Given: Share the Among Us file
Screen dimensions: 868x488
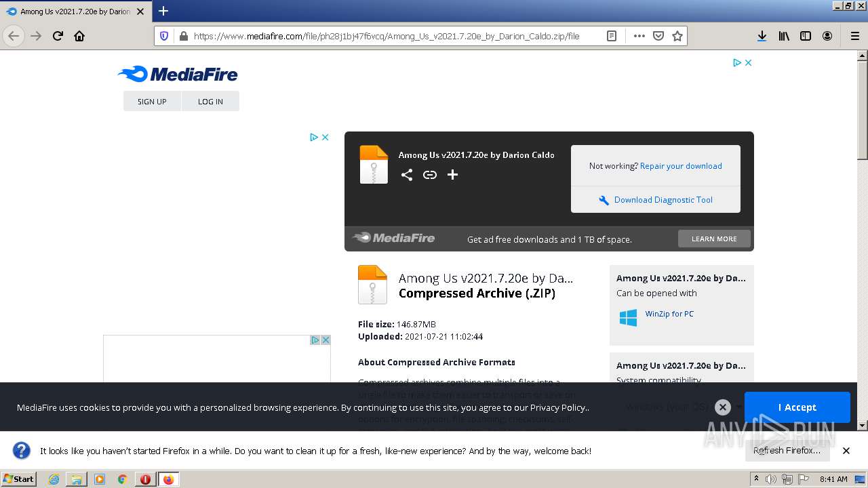Looking at the screenshot, I should (x=406, y=175).
